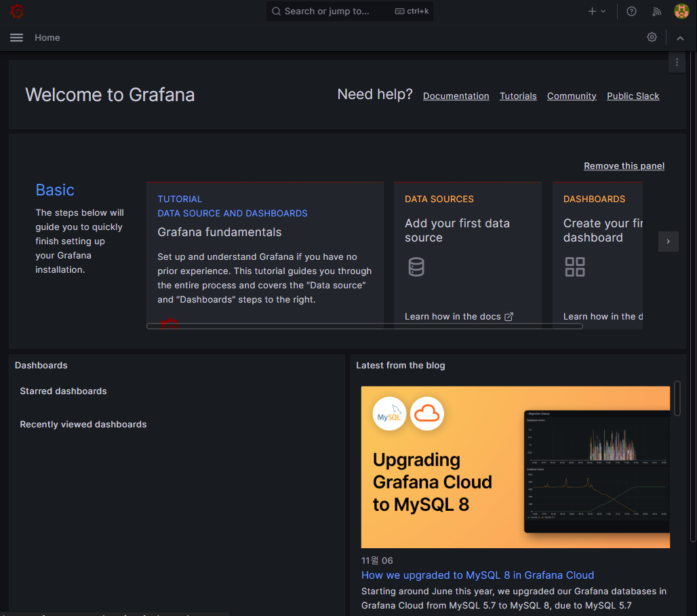697x616 pixels.
Task: Show next setup cards with right arrow
Action: click(x=668, y=242)
